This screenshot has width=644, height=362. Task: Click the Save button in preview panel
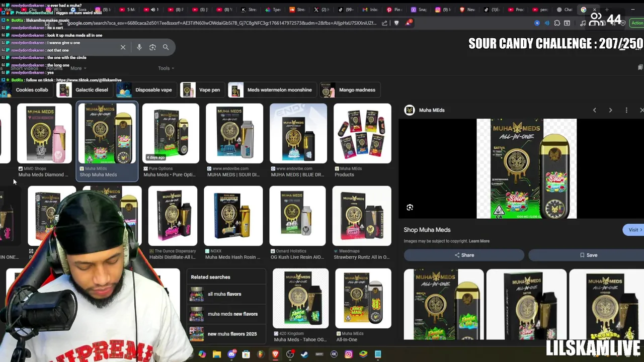588,255
